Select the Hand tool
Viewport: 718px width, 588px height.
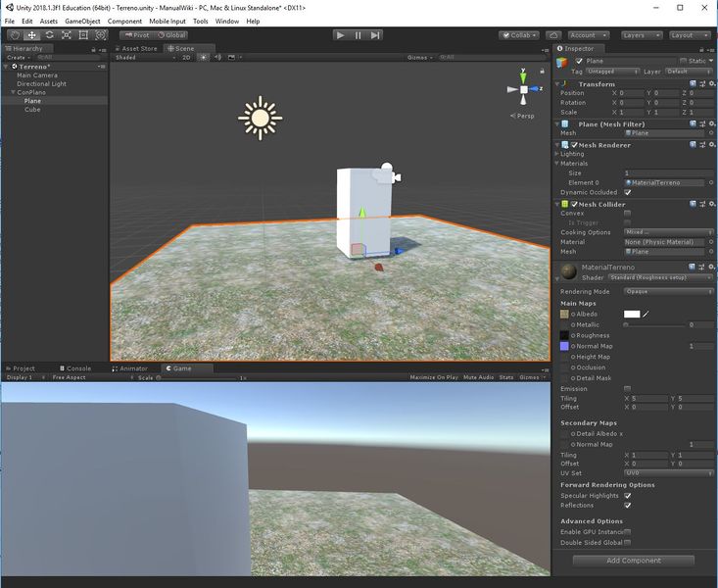click(x=15, y=35)
